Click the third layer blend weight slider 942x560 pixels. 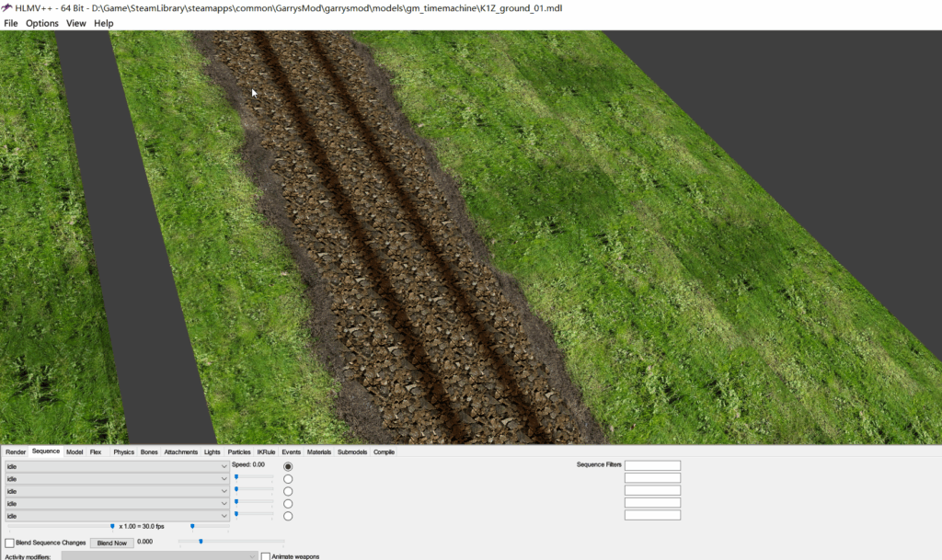(254, 490)
